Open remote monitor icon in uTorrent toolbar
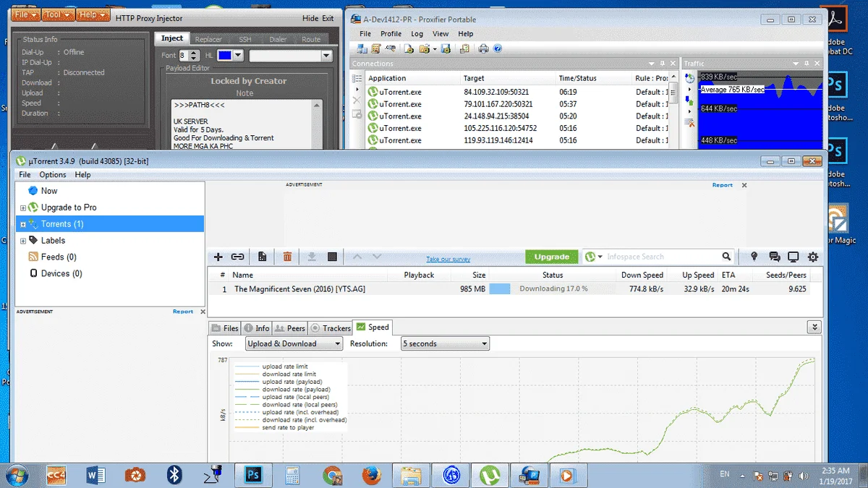 pos(793,257)
